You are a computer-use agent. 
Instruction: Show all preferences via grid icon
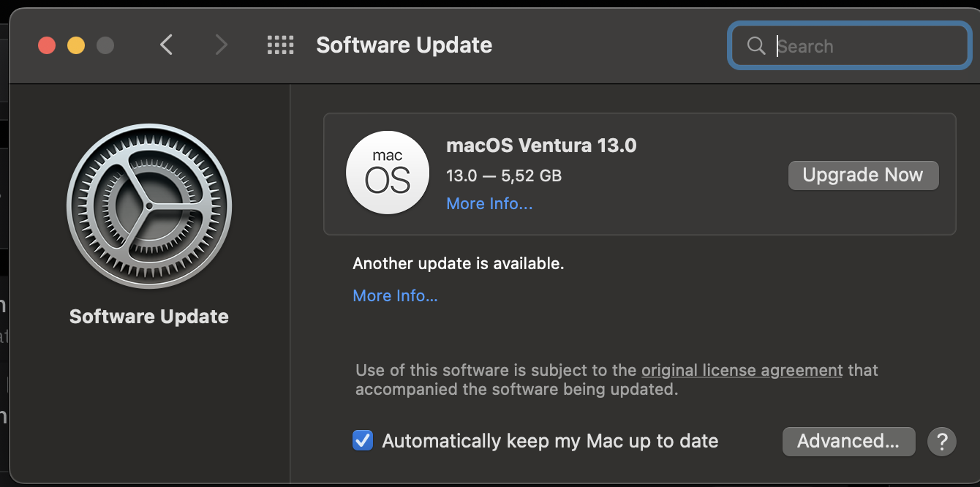click(280, 45)
